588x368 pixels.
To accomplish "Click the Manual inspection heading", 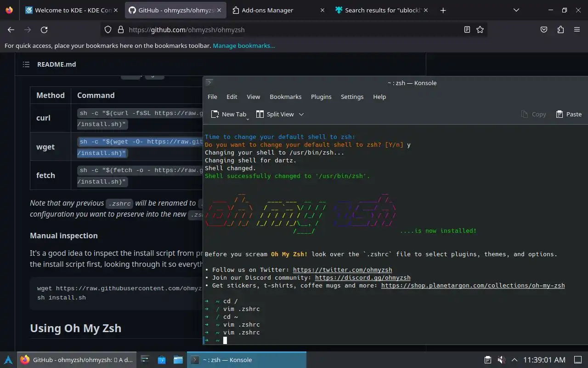I will [x=64, y=236].
